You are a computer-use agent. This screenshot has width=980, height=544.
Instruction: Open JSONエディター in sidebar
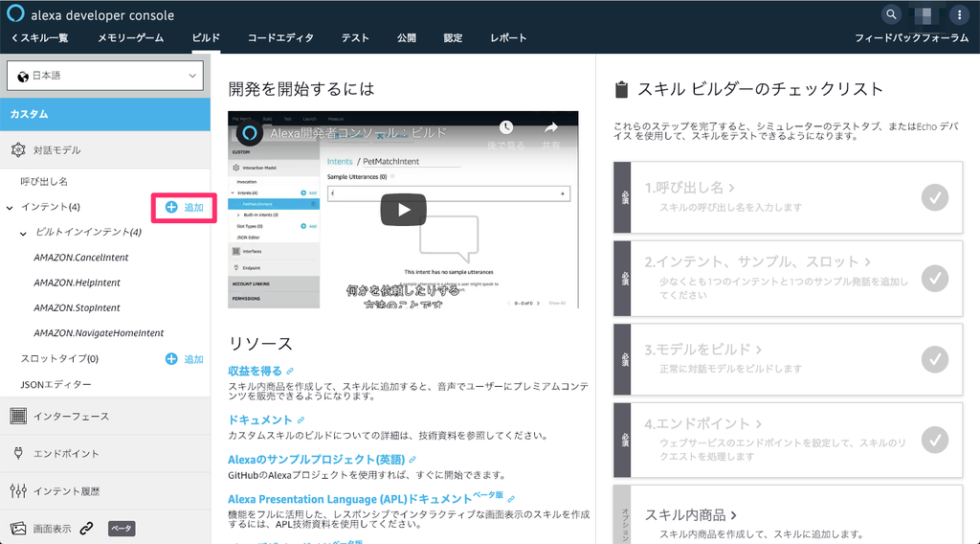[x=56, y=385]
